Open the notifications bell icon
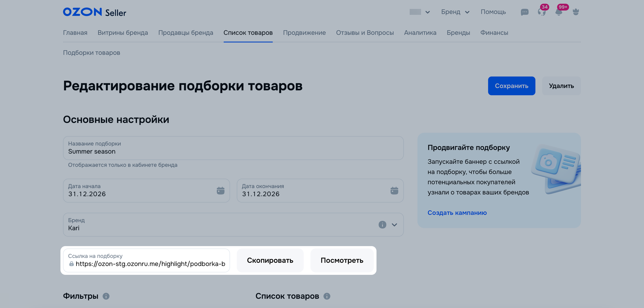The width and height of the screenshot is (644, 308). [559, 12]
